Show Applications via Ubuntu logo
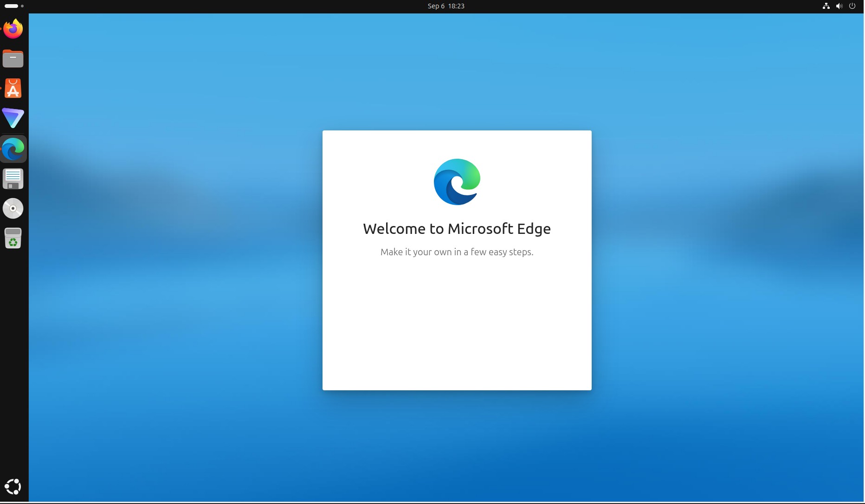The width and height of the screenshot is (865, 504). 13,487
